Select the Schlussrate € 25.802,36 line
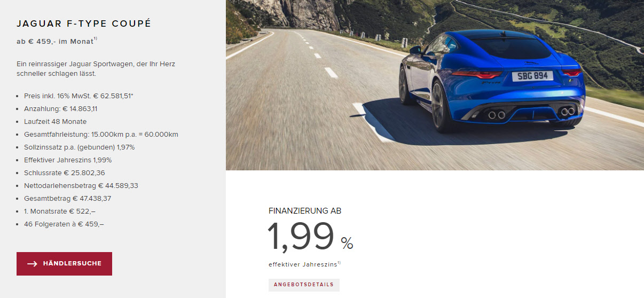This screenshot has height=298, width=644. pos(65,173)
